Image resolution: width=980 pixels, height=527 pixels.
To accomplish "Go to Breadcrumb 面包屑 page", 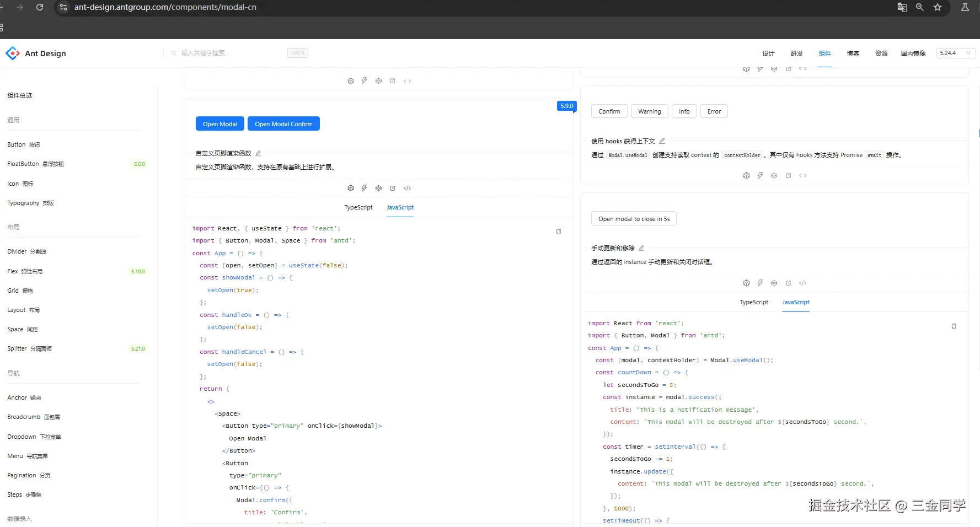I will 34,417.
